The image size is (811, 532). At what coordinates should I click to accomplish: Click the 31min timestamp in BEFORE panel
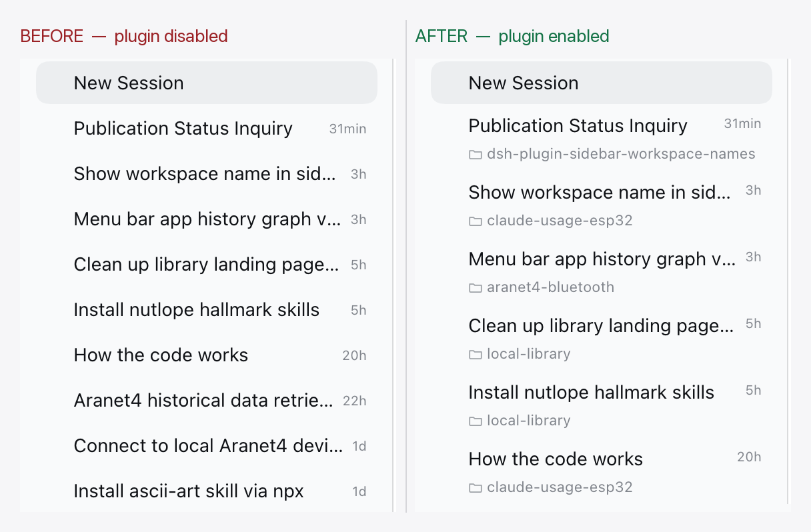[347, 129]
